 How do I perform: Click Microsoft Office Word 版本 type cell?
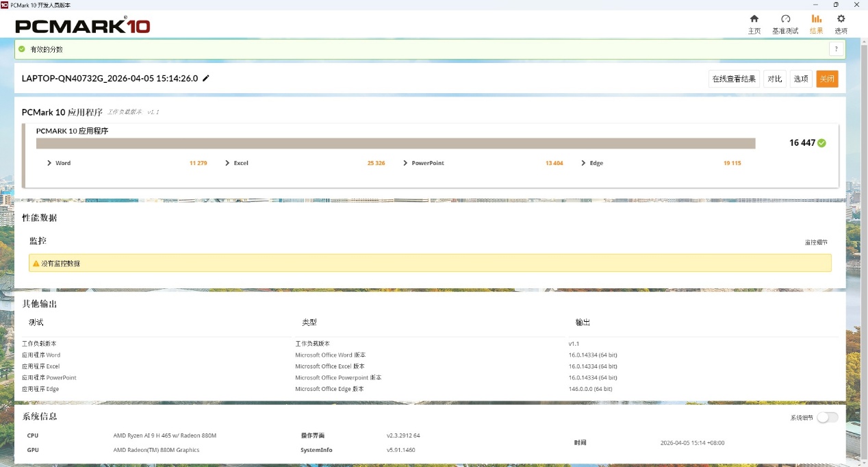pos(330,355)
